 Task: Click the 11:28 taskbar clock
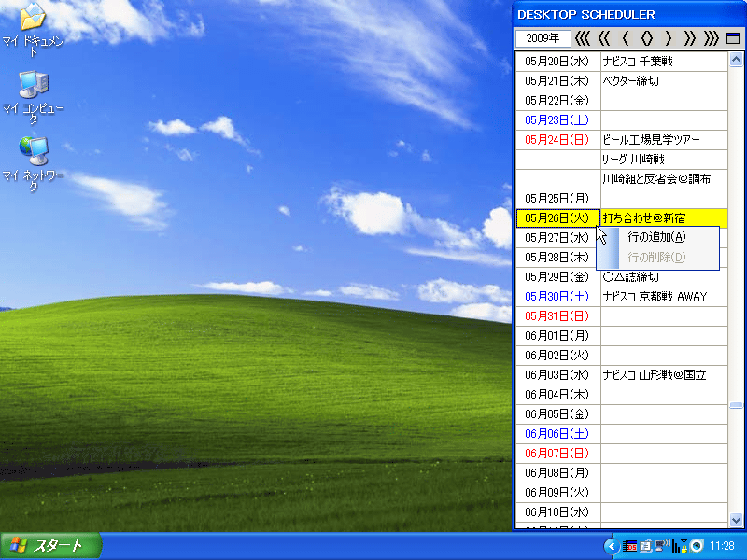pyautogui.click(x=722, y=546)
